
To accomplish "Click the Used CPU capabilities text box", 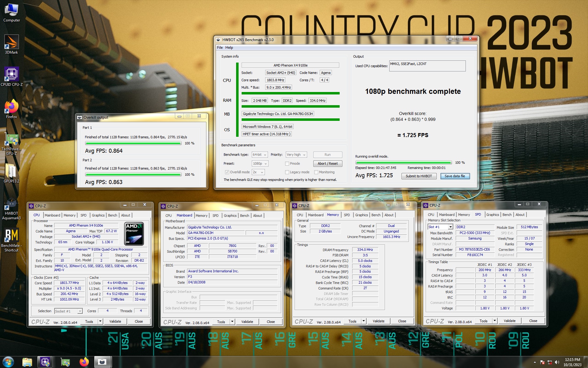I will (427, 66).
